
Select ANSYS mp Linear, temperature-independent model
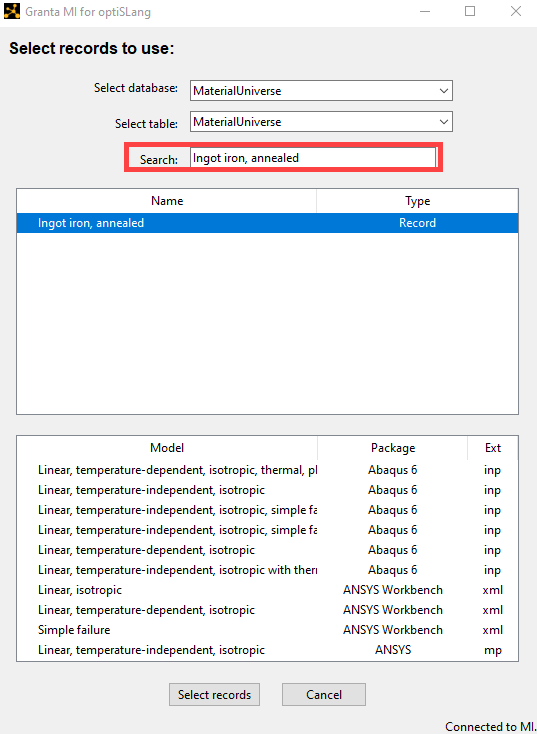coord(267,650)
